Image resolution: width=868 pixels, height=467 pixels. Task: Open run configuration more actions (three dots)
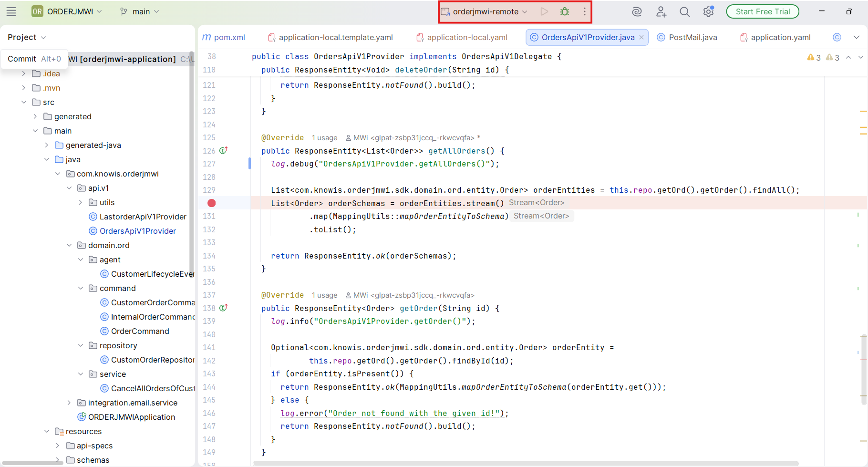point(585,11)
